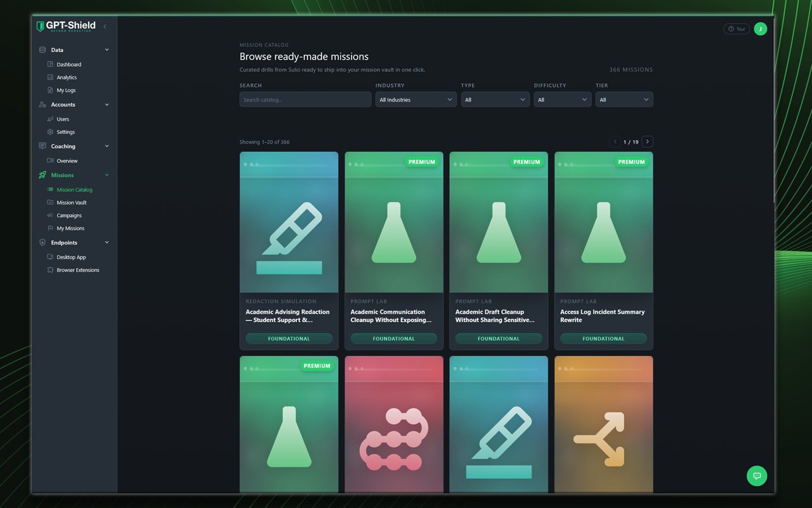Collapse the Missions section chevron
The height and width of the screenshot is (508, 812).
[x=107, y=175]
